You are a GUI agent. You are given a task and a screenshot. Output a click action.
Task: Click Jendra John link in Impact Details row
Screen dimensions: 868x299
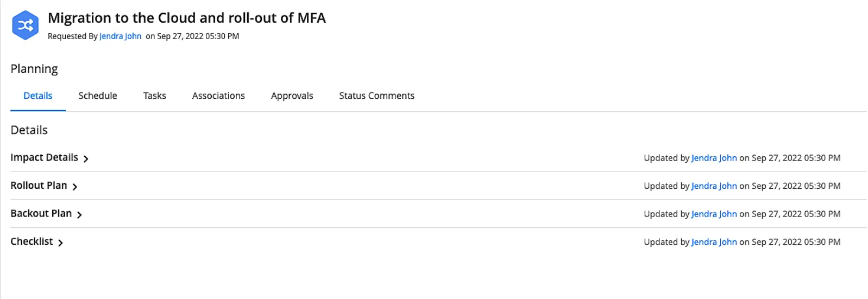(714, 158)
